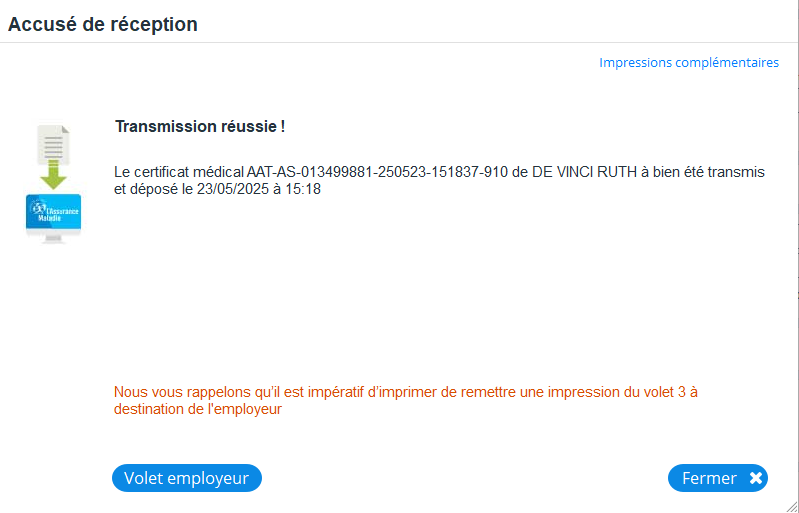799x513 pixels.
Task: Click the Transmission réussie heading
Action: (200, 127)
